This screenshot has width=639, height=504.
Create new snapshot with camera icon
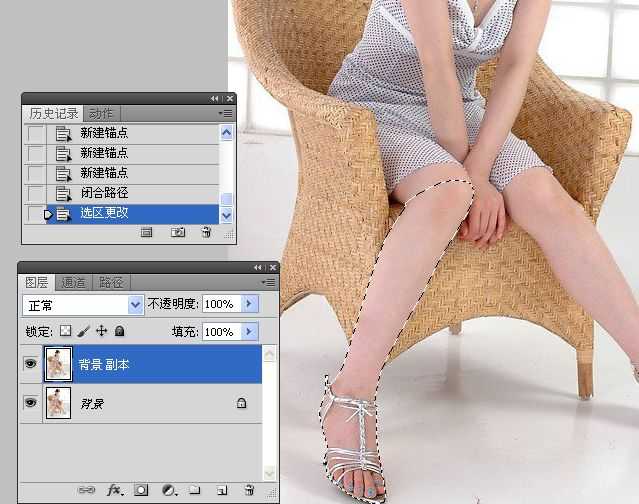coord(178,232)
